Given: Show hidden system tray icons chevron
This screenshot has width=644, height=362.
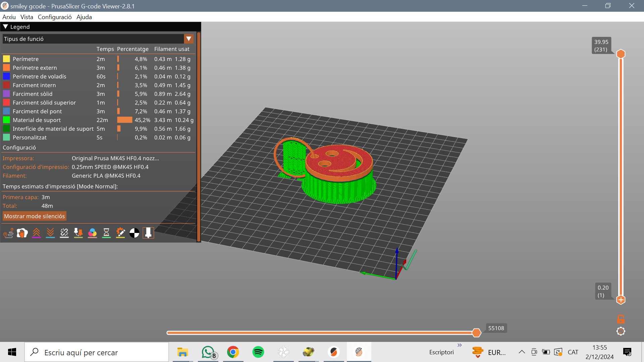Looking at the screenshot, I should coord(522,352).
